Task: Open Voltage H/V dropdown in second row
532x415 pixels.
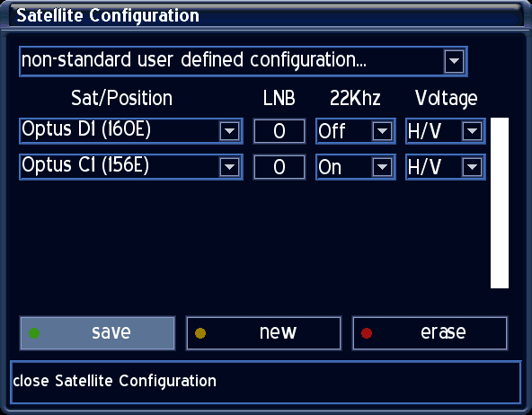Action: 472,167
